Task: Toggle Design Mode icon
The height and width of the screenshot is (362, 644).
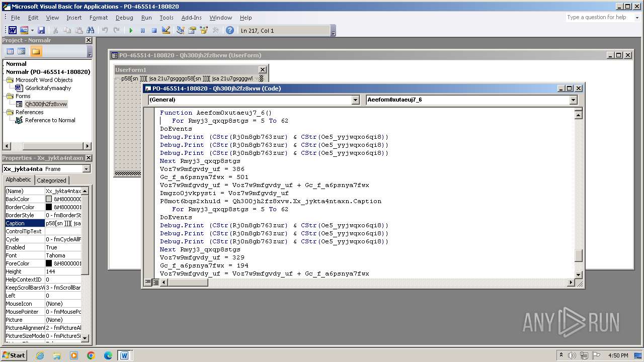Action: [x=166, y=31]
